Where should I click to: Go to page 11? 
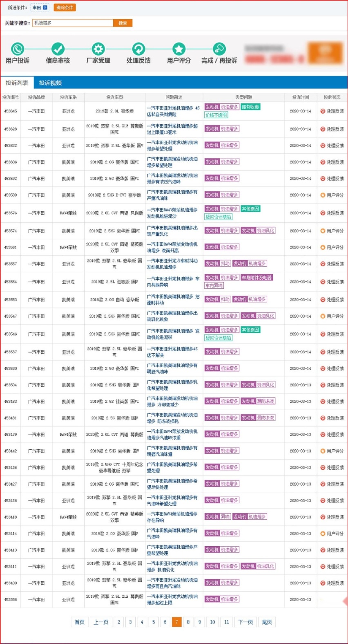[227, 622]
